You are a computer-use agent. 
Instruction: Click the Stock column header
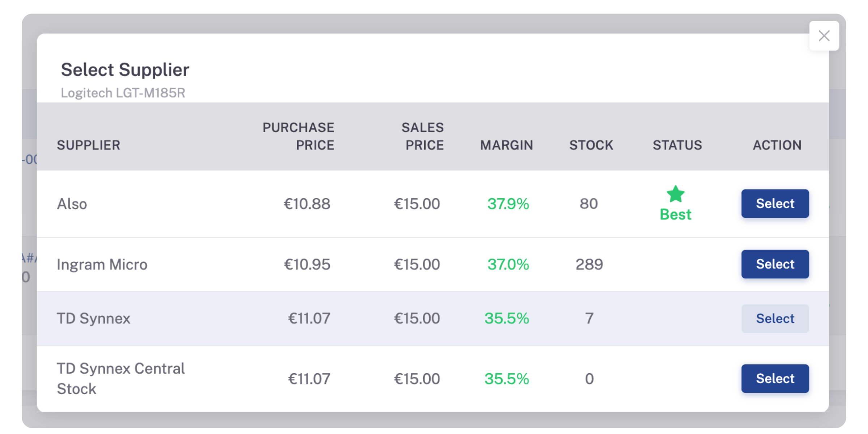[591, 145]
